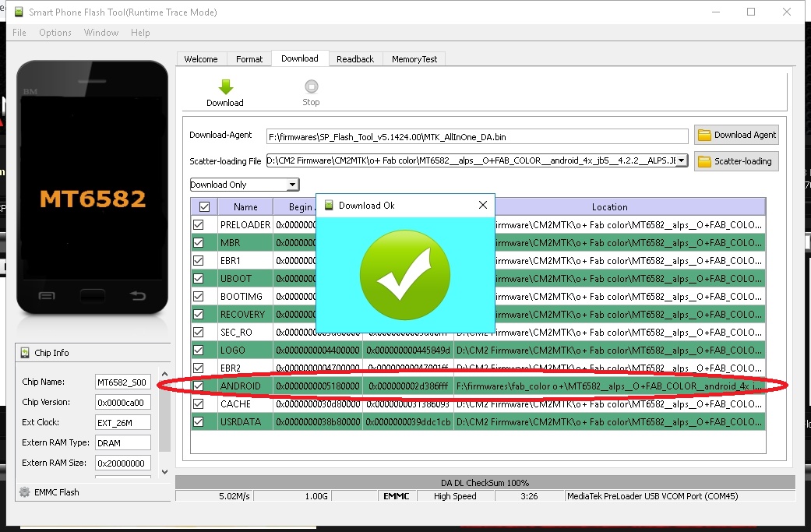Click the Chip Name value field
This screenshot has width=811, height=532.
click(x=123, y=382)
